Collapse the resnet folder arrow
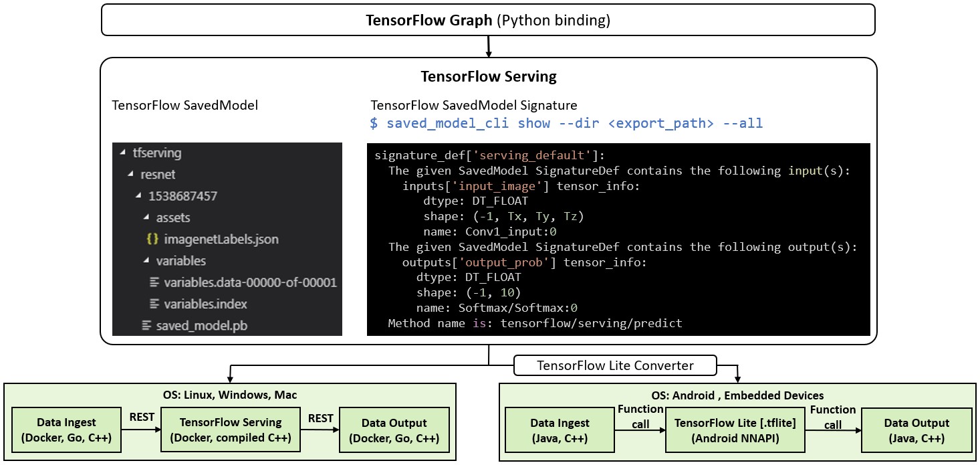Viewport: 980px width, 465px height. tap(130, 175)
